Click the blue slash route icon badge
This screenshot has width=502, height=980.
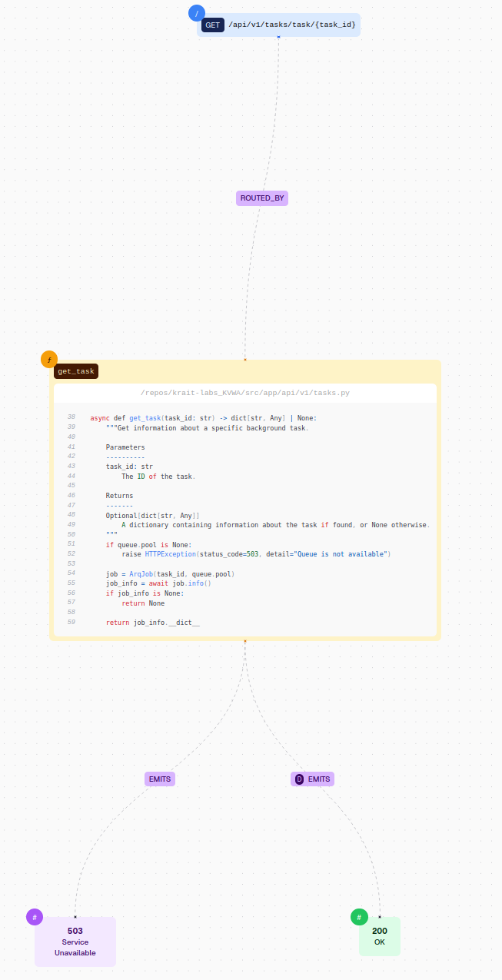(197, 13)
